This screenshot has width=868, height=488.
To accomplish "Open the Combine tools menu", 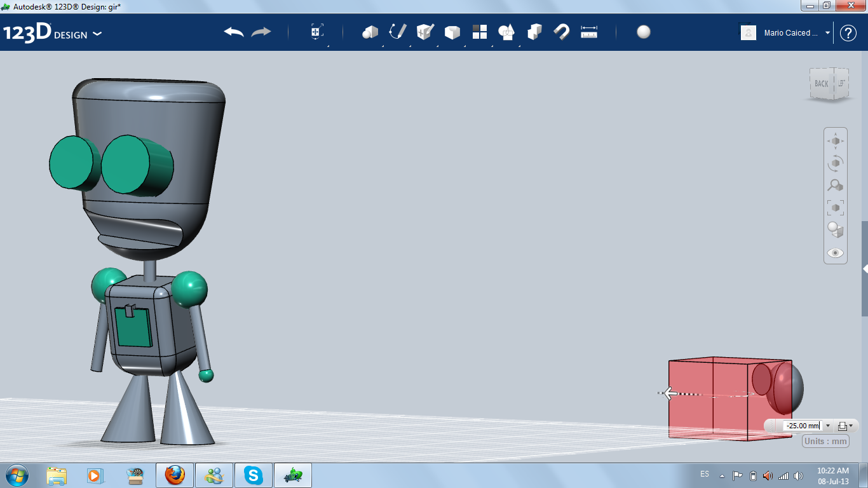I will point(535,32).
